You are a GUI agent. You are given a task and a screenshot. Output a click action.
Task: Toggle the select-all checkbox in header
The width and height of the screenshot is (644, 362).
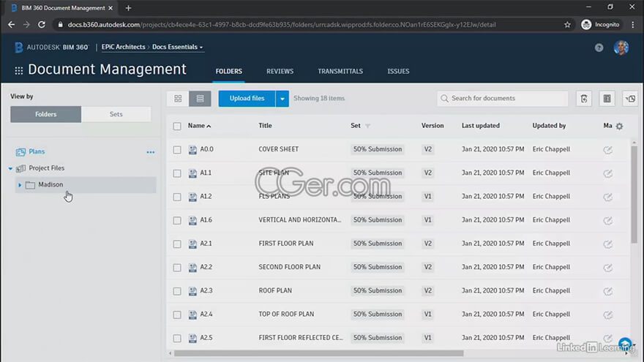(x=177, y=126)
